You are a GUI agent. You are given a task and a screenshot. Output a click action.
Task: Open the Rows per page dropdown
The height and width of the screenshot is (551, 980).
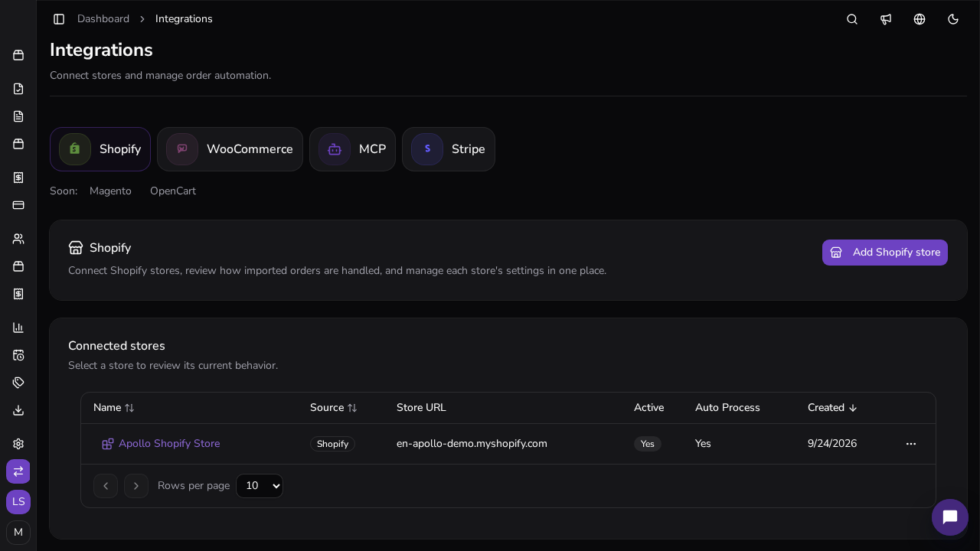point(260,486)
